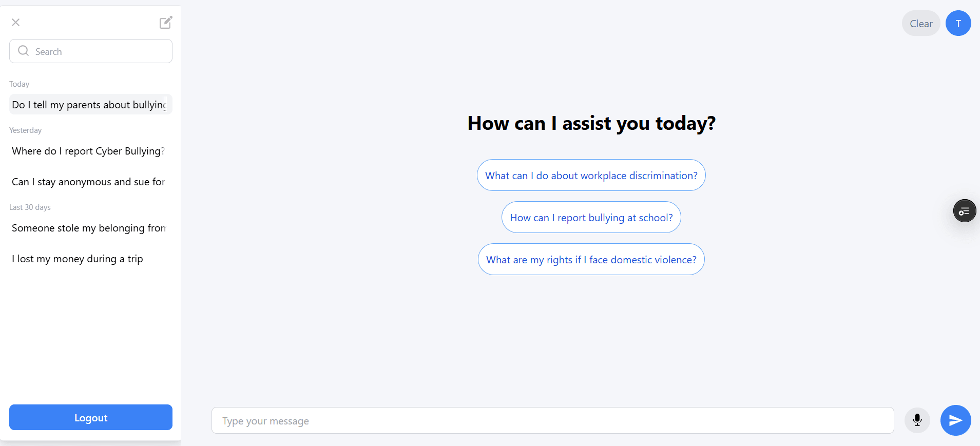Click the Clear button
Viewport: 980px width, 446px height.
pyautogui.click(x=920, y=23)
